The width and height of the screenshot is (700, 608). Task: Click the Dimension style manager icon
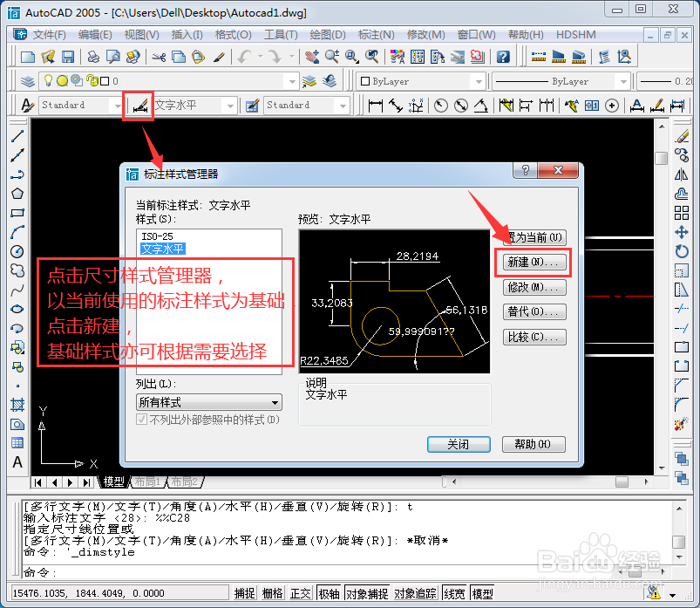(x=139, y=106)
